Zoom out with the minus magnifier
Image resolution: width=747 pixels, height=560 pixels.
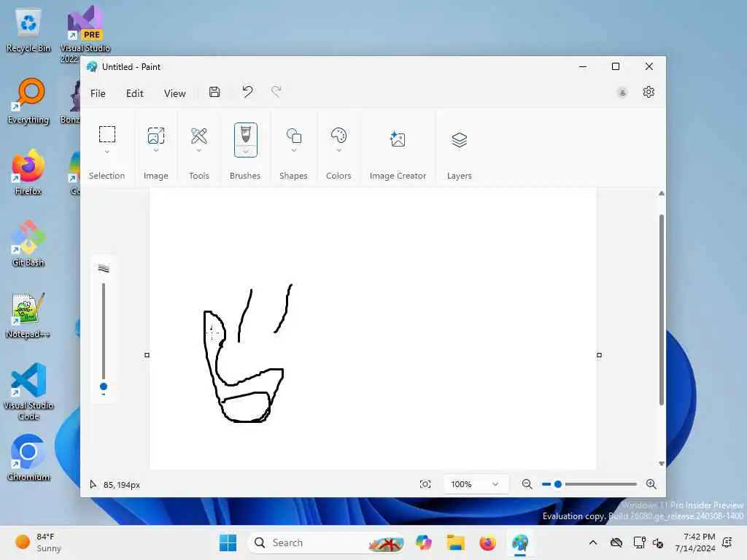pos(527,484)
